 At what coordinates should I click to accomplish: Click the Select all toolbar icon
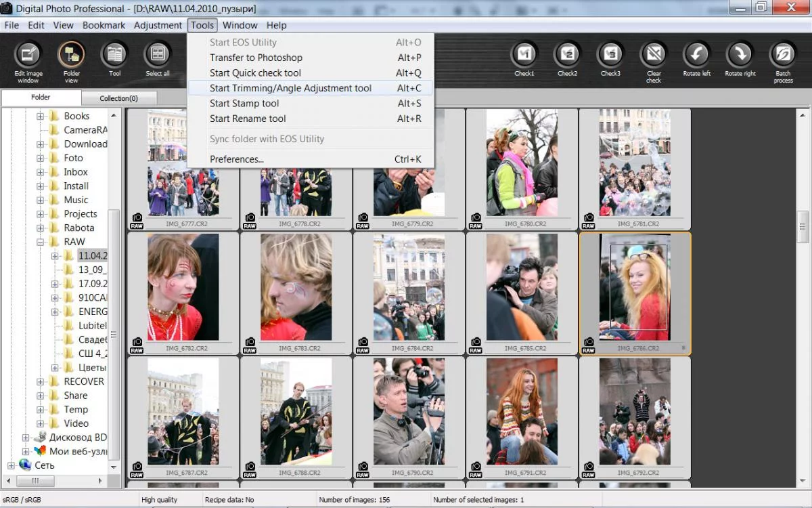point(158,55)
